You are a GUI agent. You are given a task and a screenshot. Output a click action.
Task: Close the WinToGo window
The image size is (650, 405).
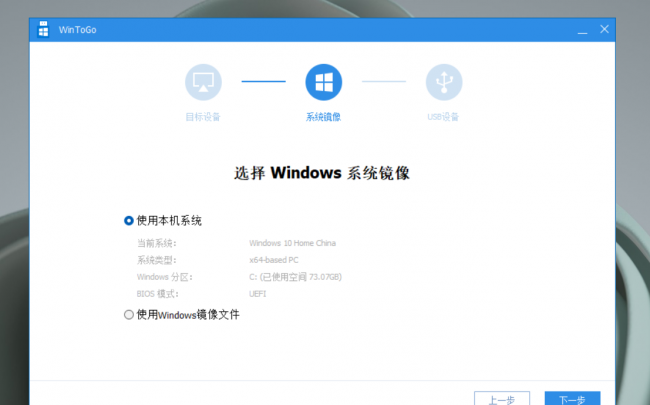604,29
